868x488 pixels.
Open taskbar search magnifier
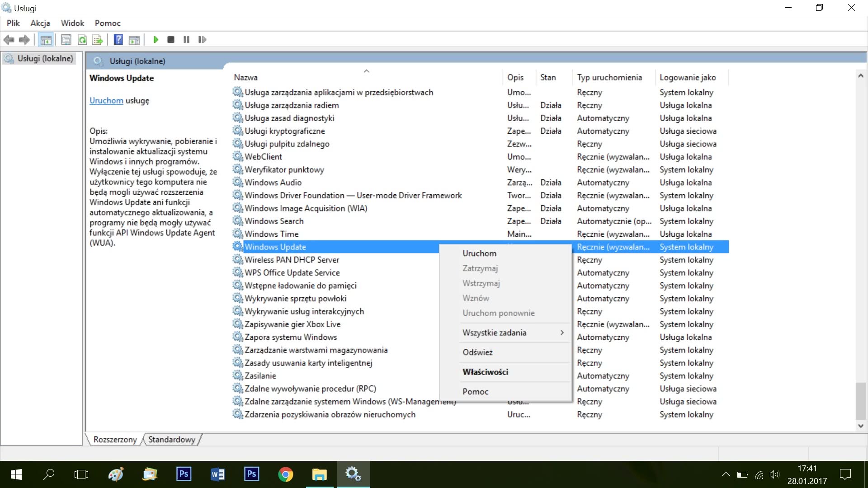[48, 474]
